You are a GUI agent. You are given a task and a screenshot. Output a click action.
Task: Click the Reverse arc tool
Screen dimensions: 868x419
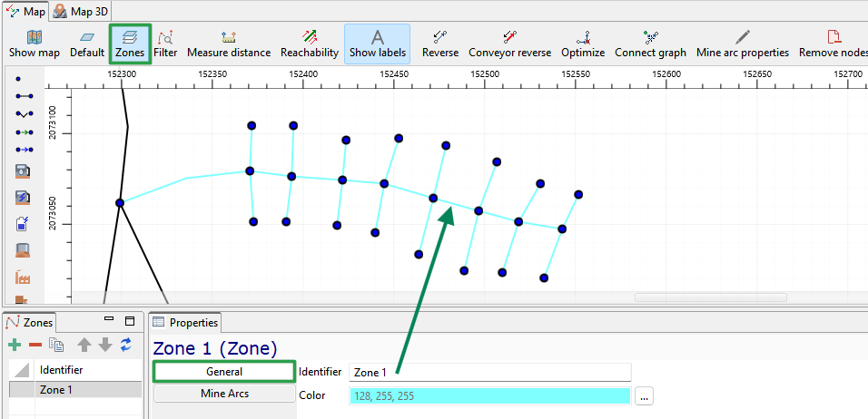(x=440, y=44)
